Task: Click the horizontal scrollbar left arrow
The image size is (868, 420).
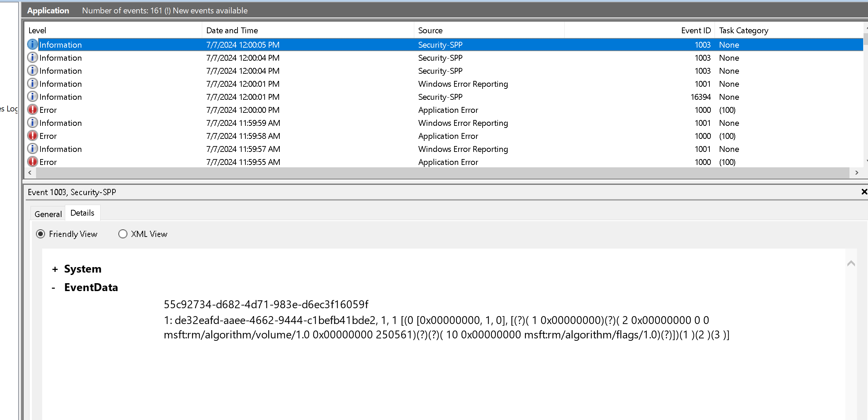Action: click(30, 173)
